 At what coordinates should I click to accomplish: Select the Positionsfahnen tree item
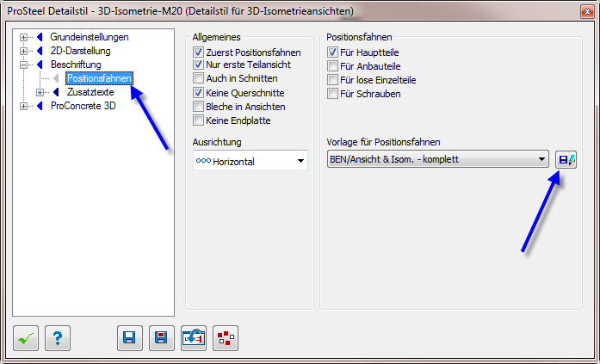tap(100, 78)
